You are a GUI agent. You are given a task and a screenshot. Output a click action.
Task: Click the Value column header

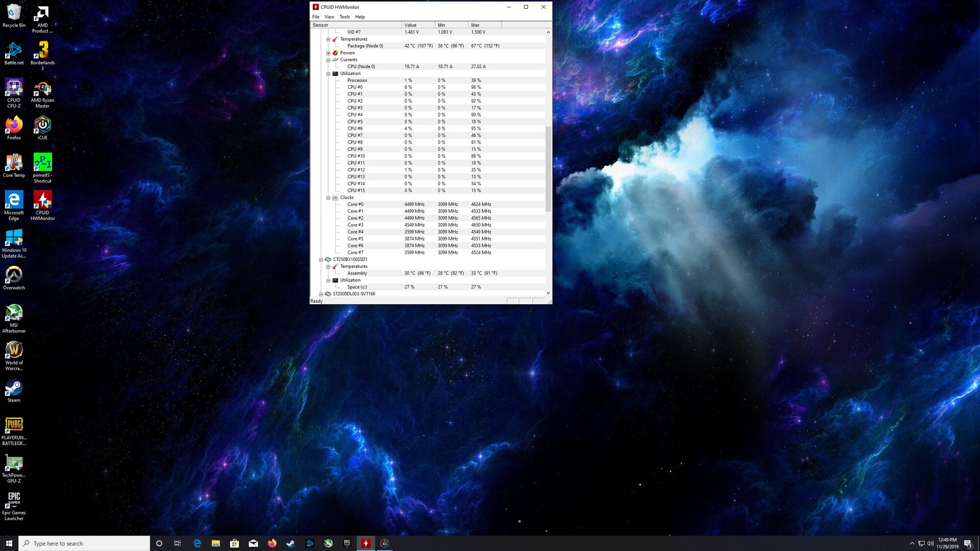pyautogui.click(x=417, y=25)
